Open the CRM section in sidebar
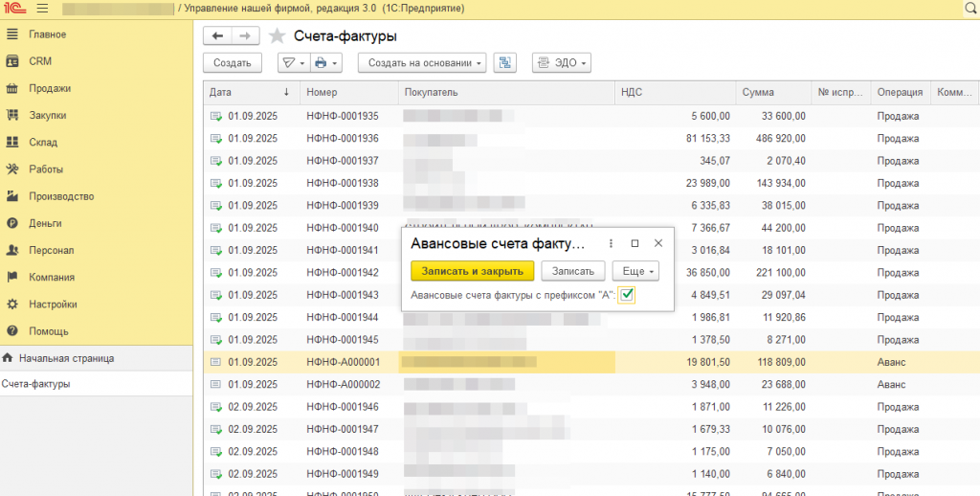Image resolution: width=980 pixels, height=496 pixels. coord(40,61)
